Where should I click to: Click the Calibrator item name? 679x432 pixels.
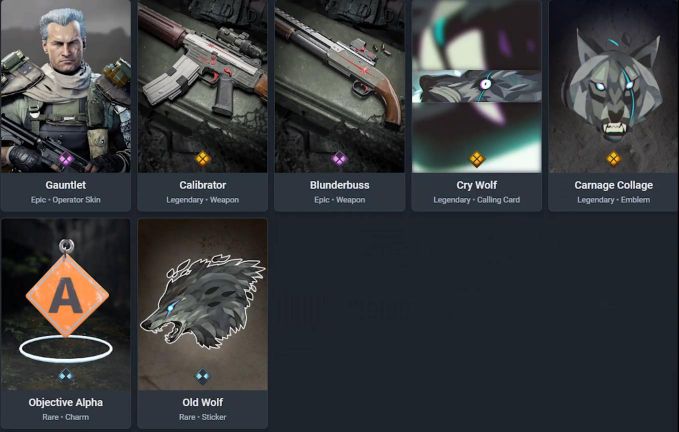(203, 185)
